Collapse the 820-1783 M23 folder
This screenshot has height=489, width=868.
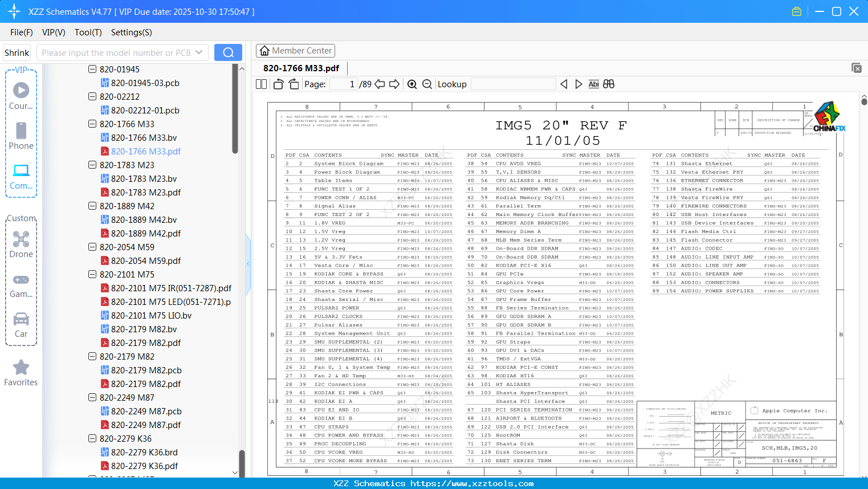coord(92,165)
